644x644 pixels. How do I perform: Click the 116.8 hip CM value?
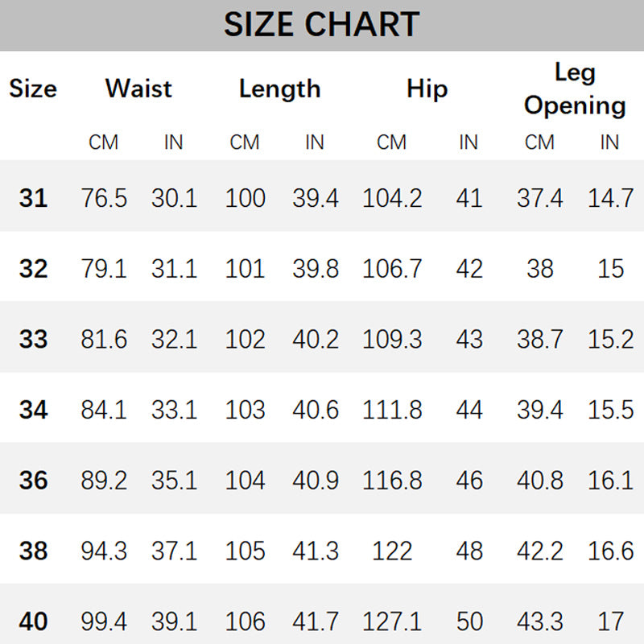click(392, 481)
